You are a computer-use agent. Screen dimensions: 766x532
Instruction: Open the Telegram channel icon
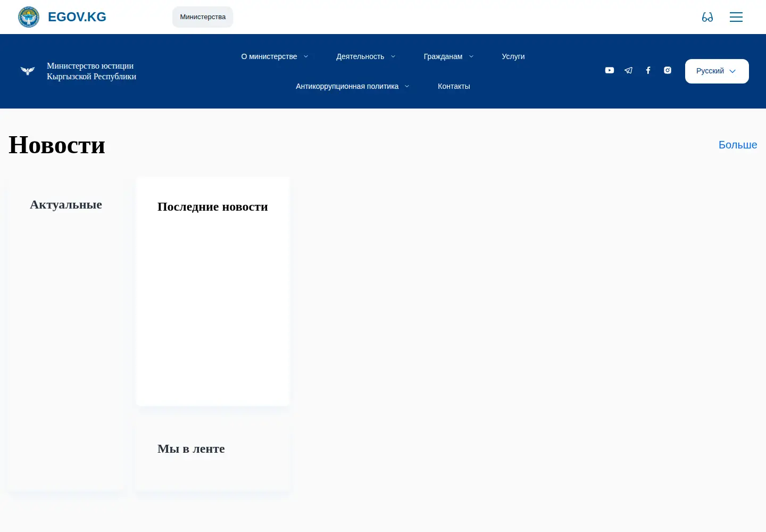(x=629, y=70)
